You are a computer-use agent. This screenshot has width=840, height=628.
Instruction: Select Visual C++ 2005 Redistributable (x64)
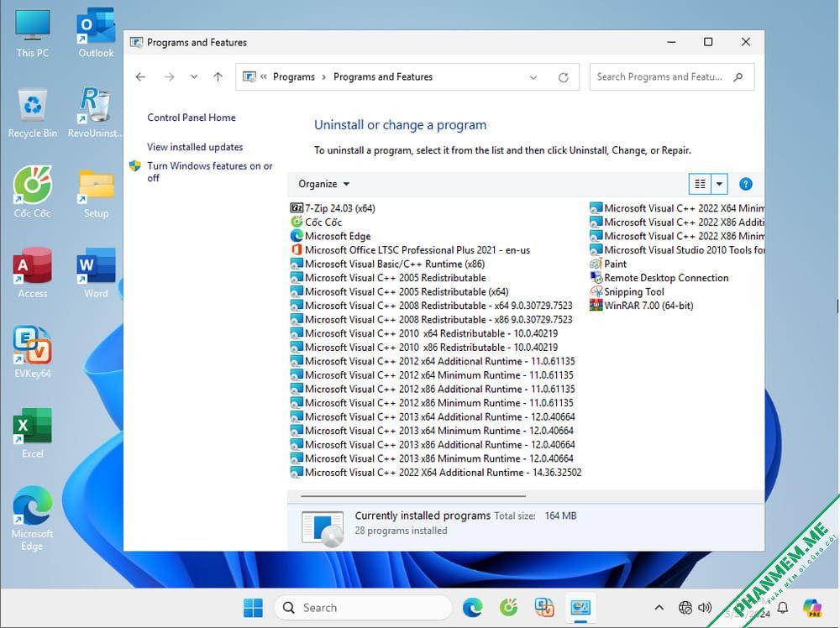point(400,292)
